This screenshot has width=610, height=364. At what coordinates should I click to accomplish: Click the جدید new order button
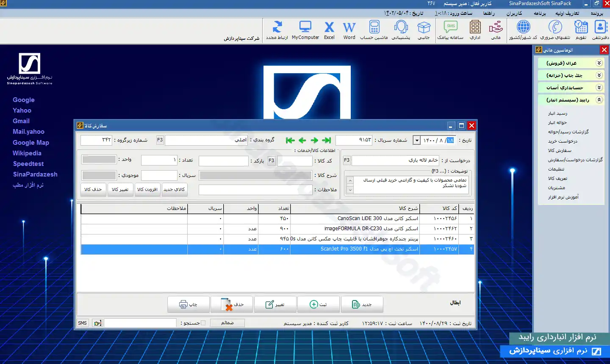(362, 304)
